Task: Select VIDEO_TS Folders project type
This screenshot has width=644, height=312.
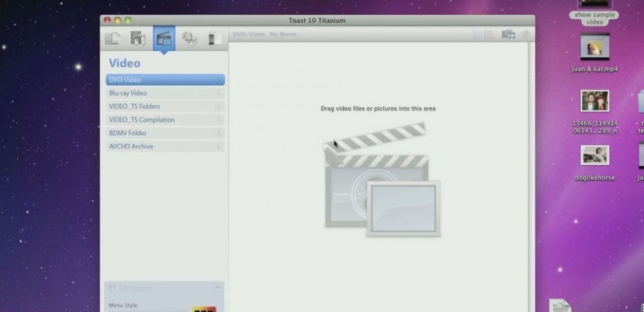Action: 165,107
